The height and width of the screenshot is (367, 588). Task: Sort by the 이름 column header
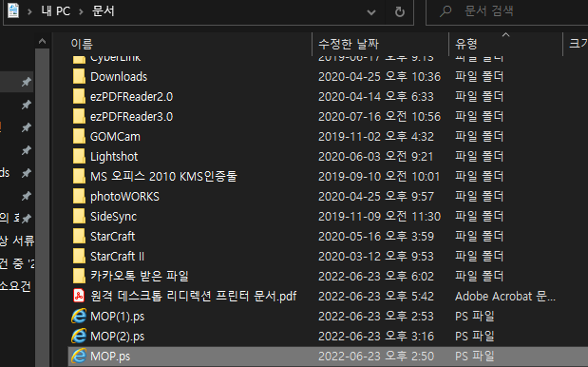(x=82, y=44)
